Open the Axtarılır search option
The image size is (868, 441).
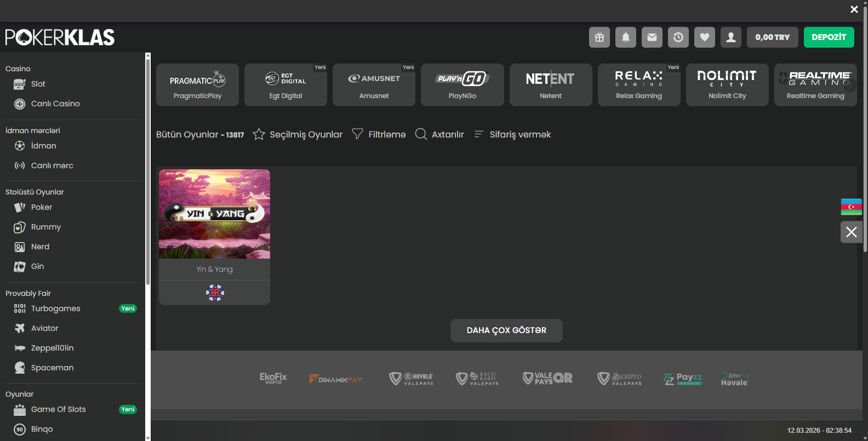pyautogui.click(x=439, y=134)
